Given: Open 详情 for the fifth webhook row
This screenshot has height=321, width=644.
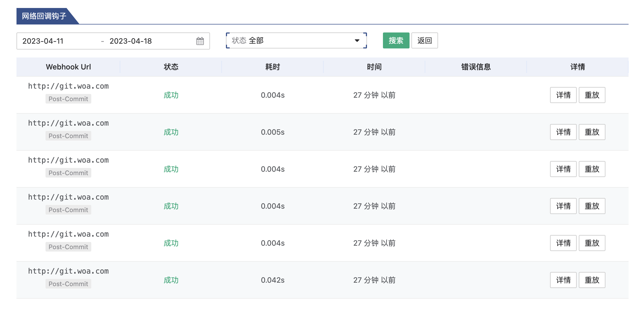Looking at the screenshot, I should [x=563, y=243].
